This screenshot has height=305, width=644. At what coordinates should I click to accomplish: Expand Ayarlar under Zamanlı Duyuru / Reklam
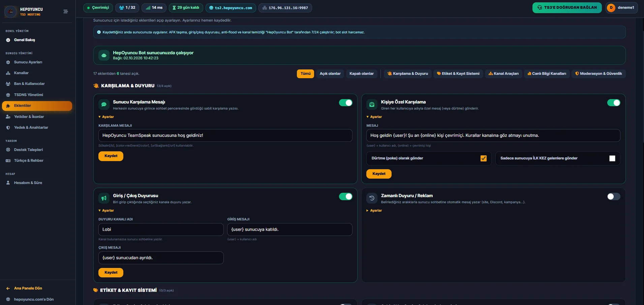[374, 211]
